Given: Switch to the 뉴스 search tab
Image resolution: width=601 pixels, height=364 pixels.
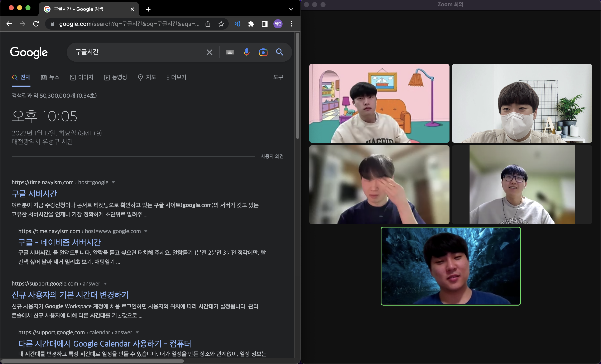Looking at the screenshot, I should tap(50, 77).
